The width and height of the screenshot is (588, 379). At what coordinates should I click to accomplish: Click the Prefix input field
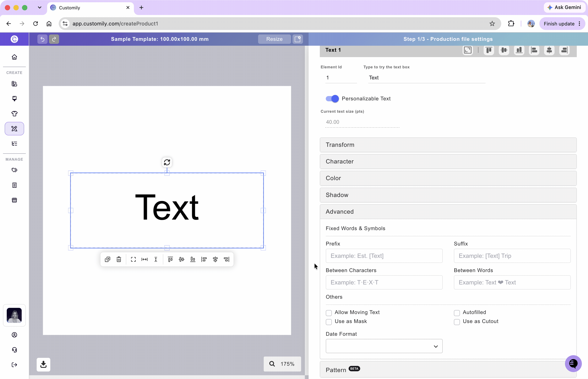(384, 256)
